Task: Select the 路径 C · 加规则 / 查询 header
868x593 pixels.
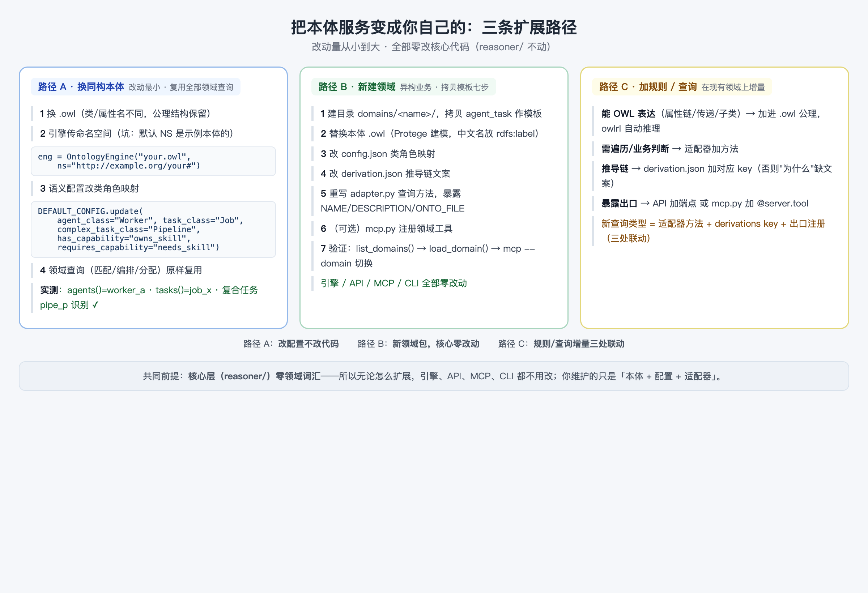Action: tap(682, 87)
